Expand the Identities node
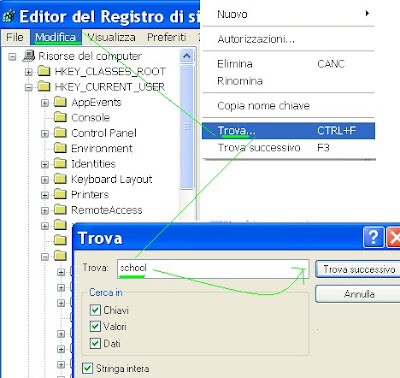 [x=45, y=165]
